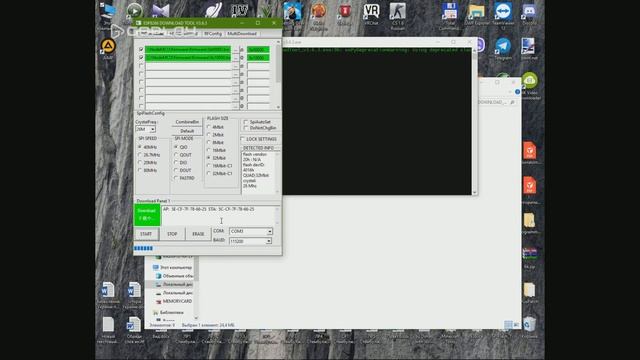Click the CombineBin button

[187, 122]
